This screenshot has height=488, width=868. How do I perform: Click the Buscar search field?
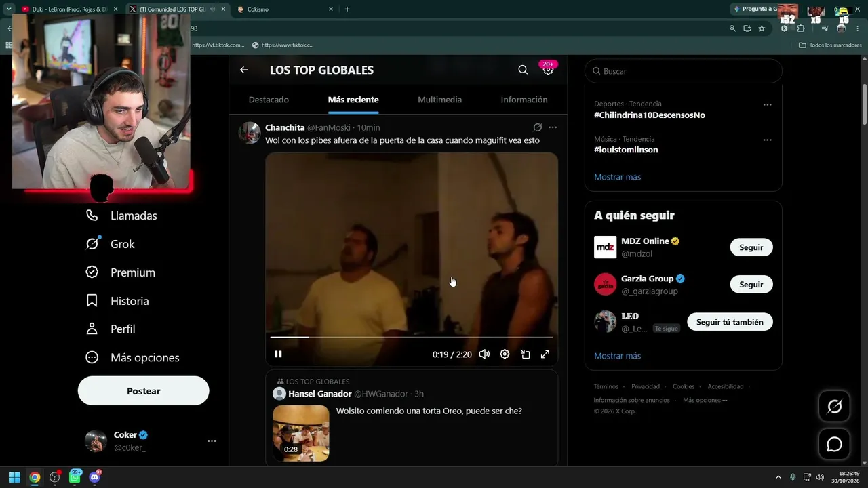pyautogui.click(x=683, y=71)
